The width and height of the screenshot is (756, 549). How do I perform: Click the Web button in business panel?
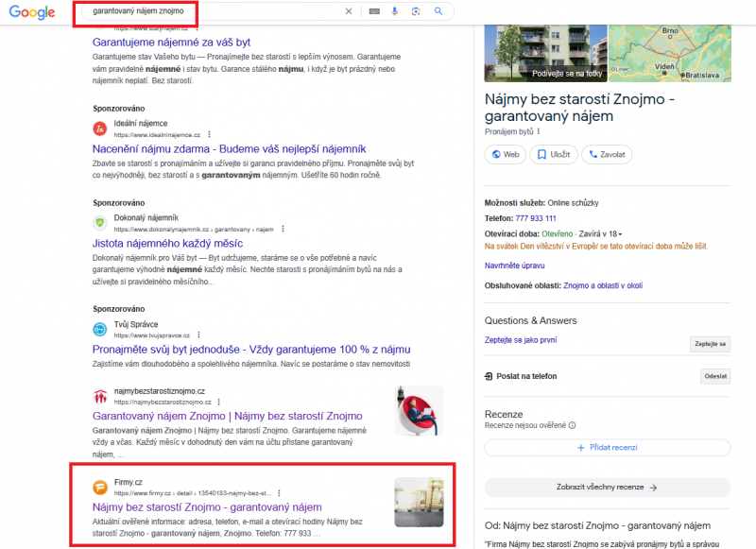[x=506, y=155]
